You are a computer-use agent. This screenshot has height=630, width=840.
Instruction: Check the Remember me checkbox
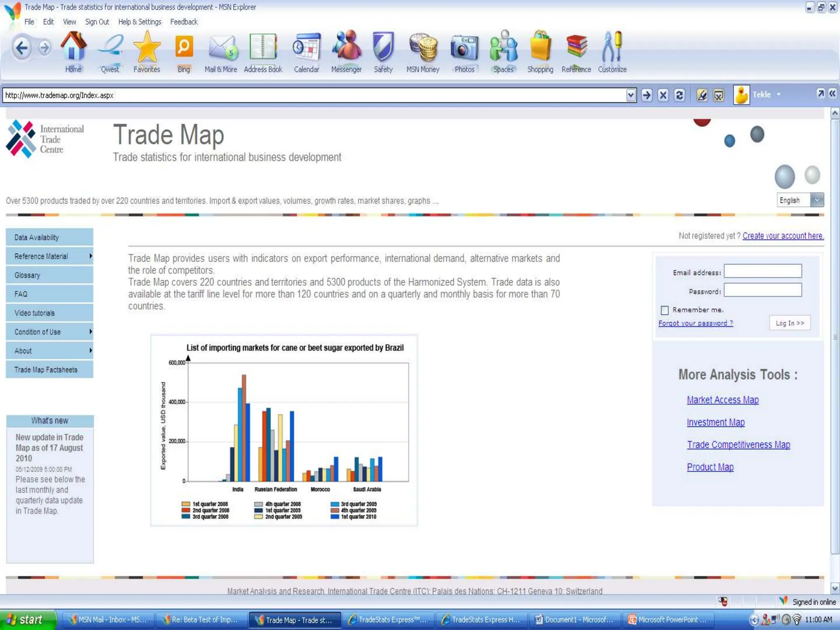(664, 310)
